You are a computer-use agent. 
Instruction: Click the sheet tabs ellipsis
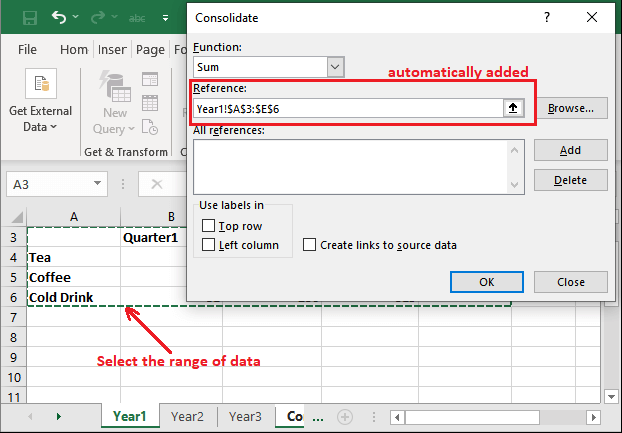pos(318,418)
